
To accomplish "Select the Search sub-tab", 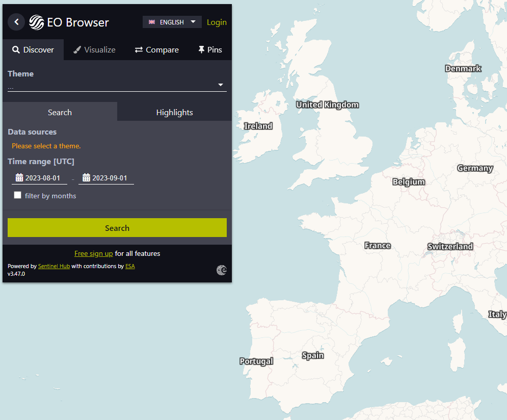I will [60, 112].
